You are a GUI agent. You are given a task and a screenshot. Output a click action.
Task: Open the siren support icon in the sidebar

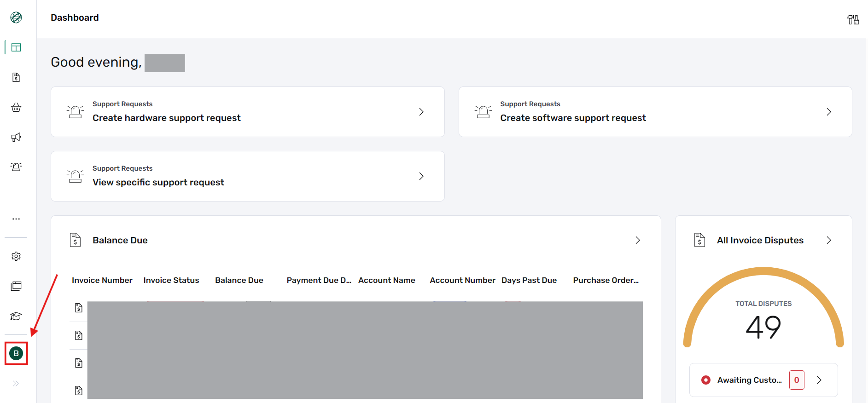pos(16,167)
